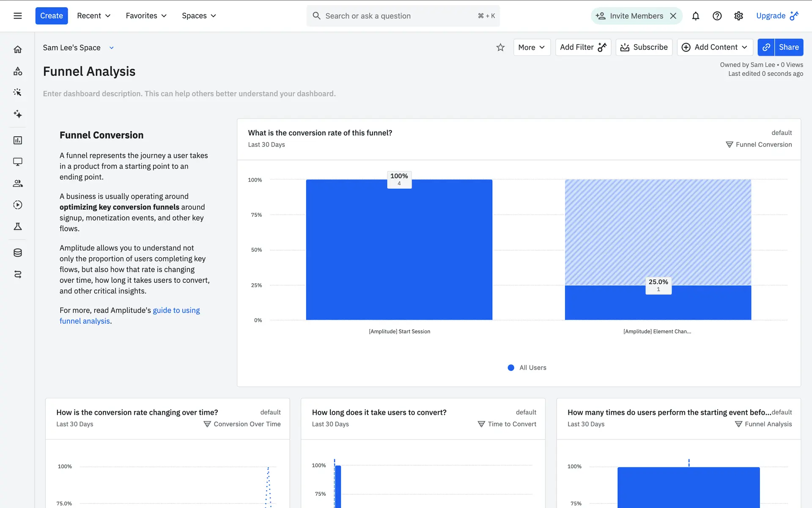Open the Users icon in the sidebar

(17, 183)
